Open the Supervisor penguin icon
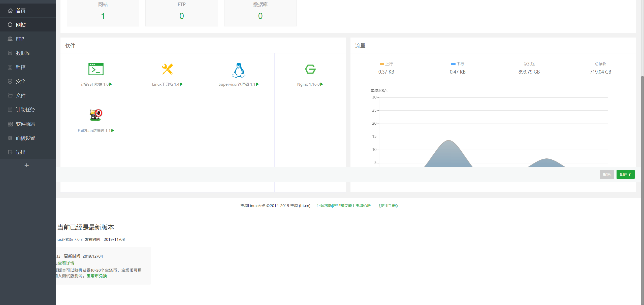The image size is (644, 305). click(239, 70)
